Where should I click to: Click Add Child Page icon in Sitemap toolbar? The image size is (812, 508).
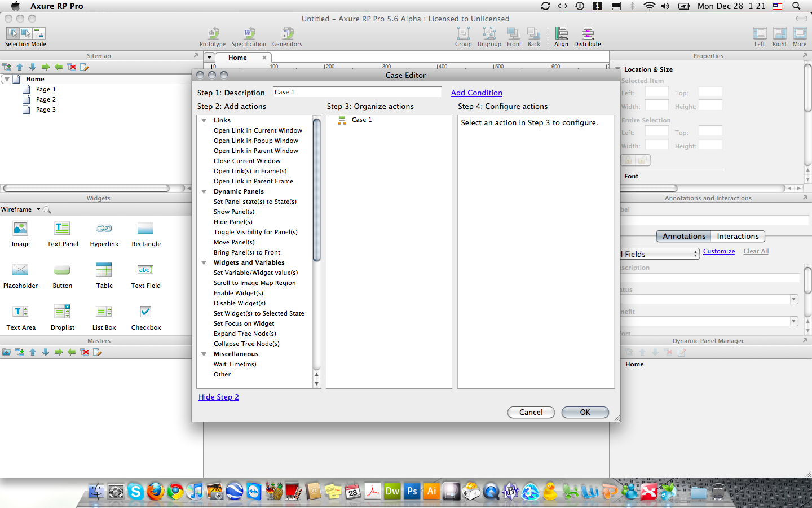pos(7,67)
